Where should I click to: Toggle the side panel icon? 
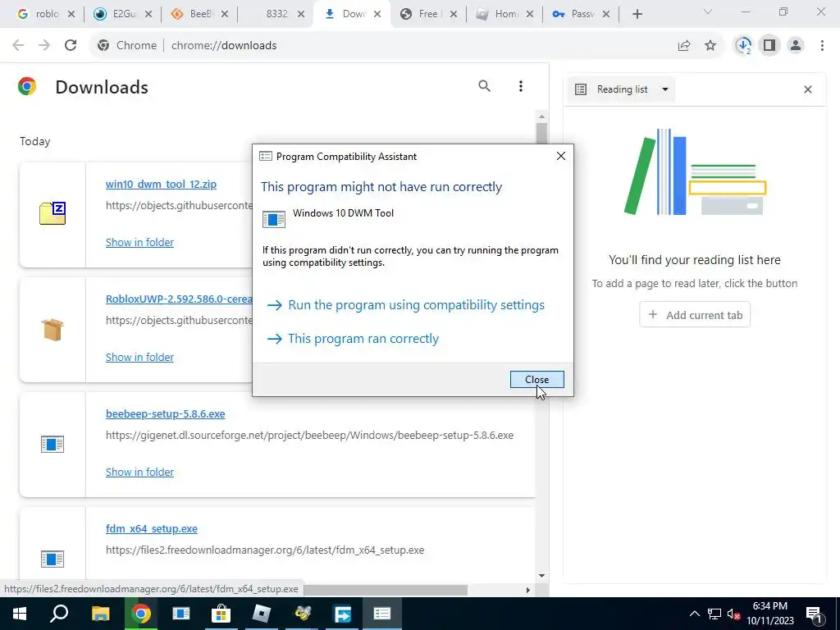pos(769,46)
